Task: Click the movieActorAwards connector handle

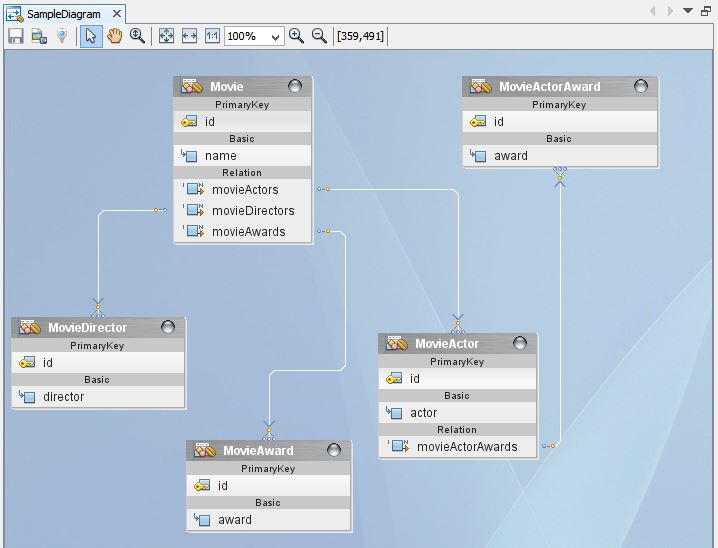Action: 549,445
